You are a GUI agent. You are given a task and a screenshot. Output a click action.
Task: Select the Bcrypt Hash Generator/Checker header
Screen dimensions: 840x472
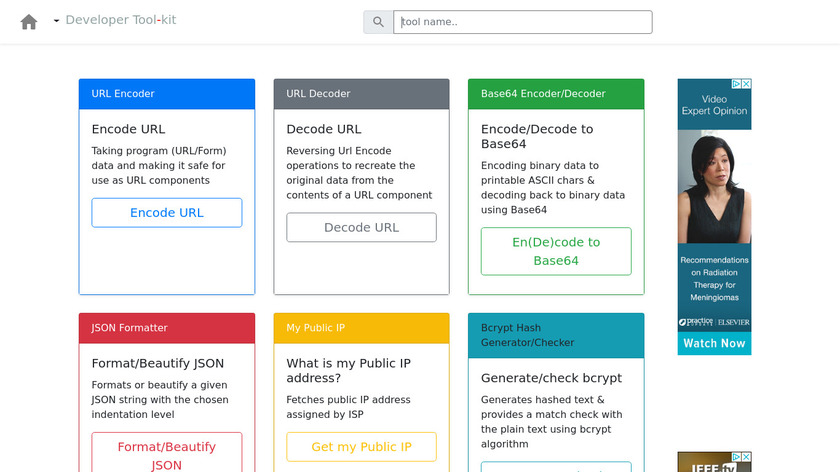(556, 335)
